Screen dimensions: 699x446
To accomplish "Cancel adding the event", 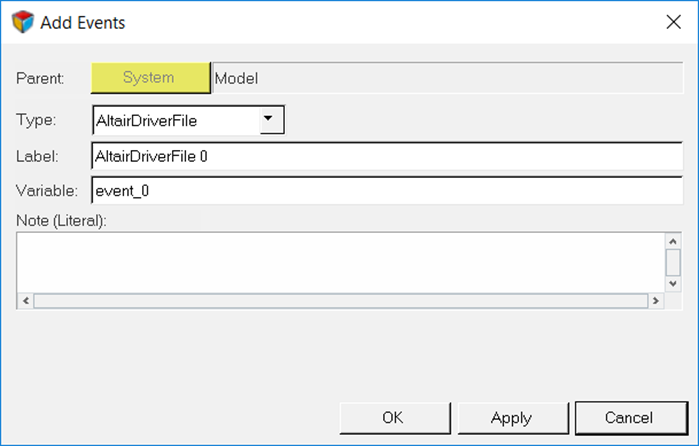I will [x=631, y=418].
